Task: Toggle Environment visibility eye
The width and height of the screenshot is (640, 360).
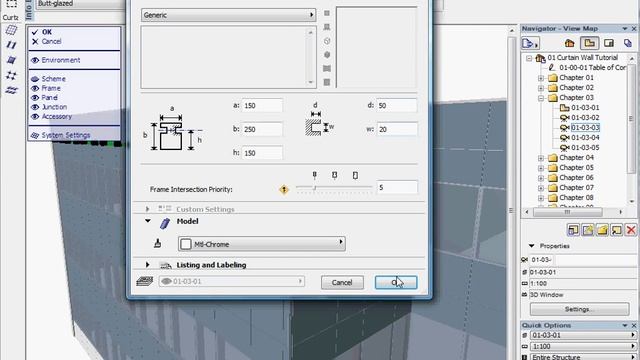Action: (x=35, y=60)
